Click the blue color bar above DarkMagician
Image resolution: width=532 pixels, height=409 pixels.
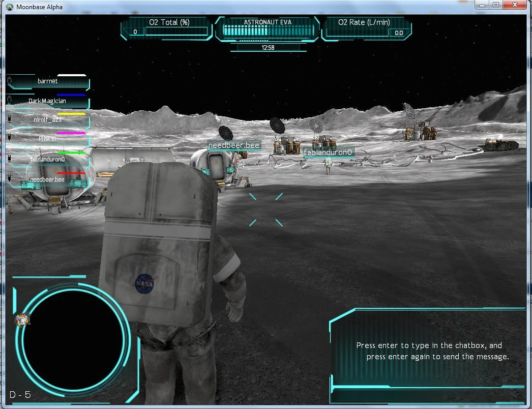pos(71,95)
